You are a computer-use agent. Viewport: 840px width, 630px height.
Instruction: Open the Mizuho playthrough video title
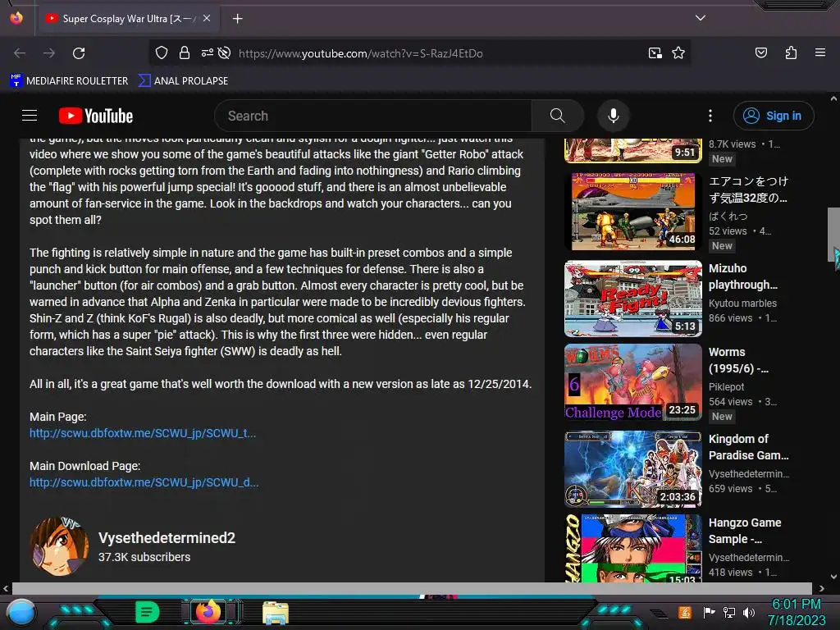click(x=742, y=276)
